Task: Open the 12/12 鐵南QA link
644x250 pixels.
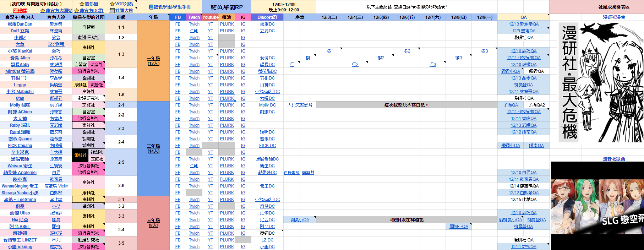Action: (x=523, y=132)
